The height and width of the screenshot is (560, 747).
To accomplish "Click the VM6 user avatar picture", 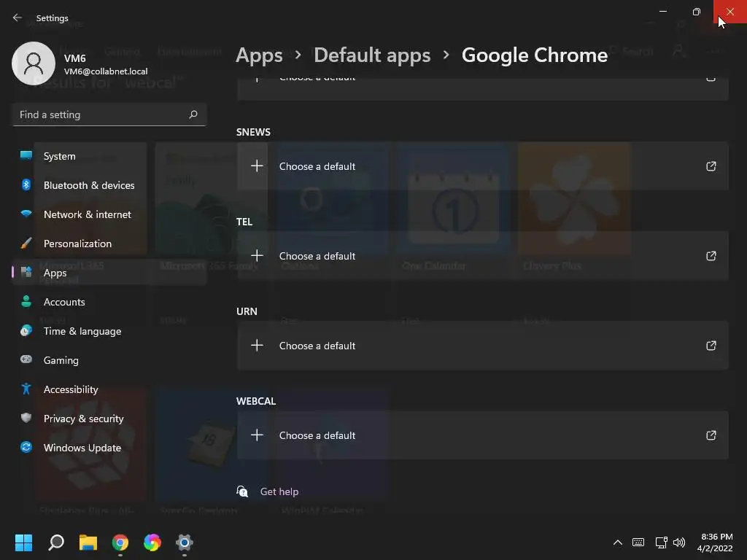I will 34,63.
